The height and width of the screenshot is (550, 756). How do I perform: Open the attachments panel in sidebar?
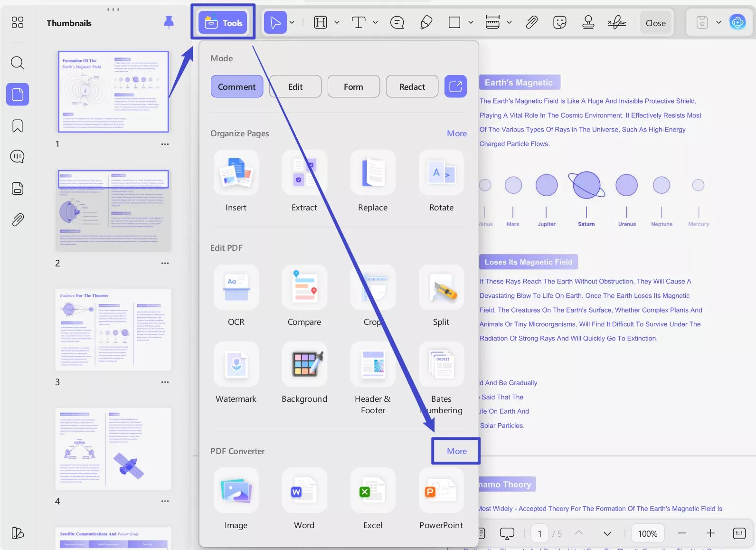pyautogui.click(x=18, y=219)
